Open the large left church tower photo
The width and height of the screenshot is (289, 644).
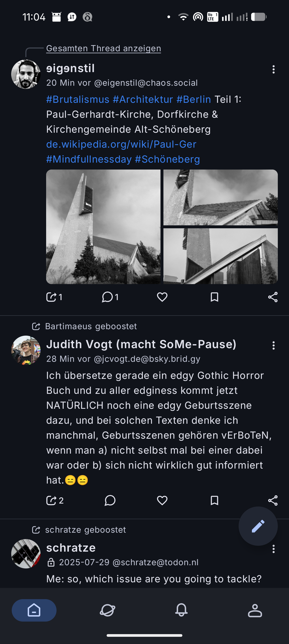[x=103, y=227]
